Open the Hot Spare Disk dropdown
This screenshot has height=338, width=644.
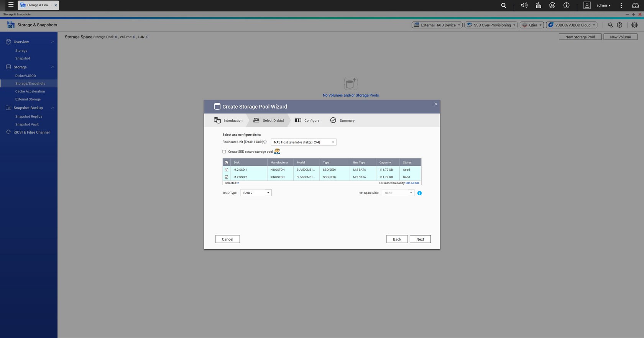[x=398, y=193]
